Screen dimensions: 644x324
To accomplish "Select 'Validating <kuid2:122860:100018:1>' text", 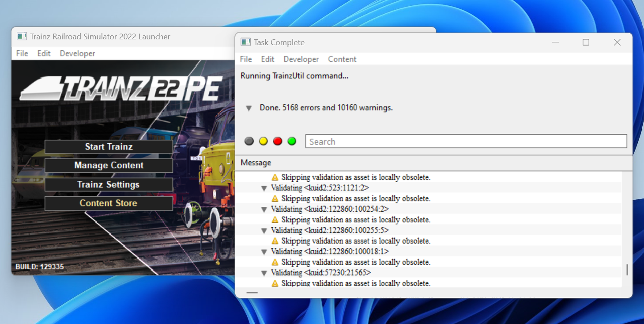I will click(x=330, y=252).
